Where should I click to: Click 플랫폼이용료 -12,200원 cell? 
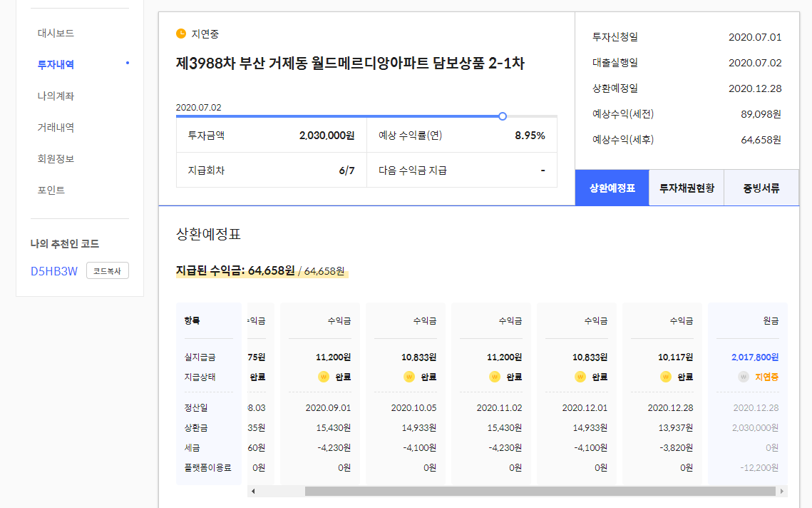coord(759,467)
